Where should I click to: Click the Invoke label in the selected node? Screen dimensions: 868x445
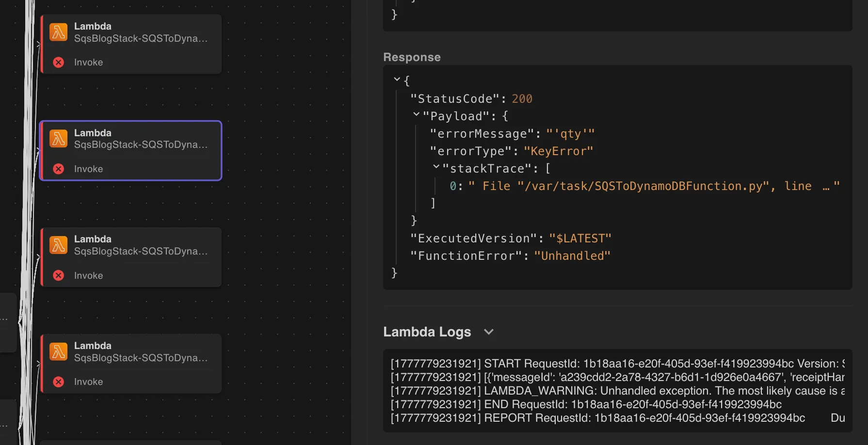tap(89, 169)
